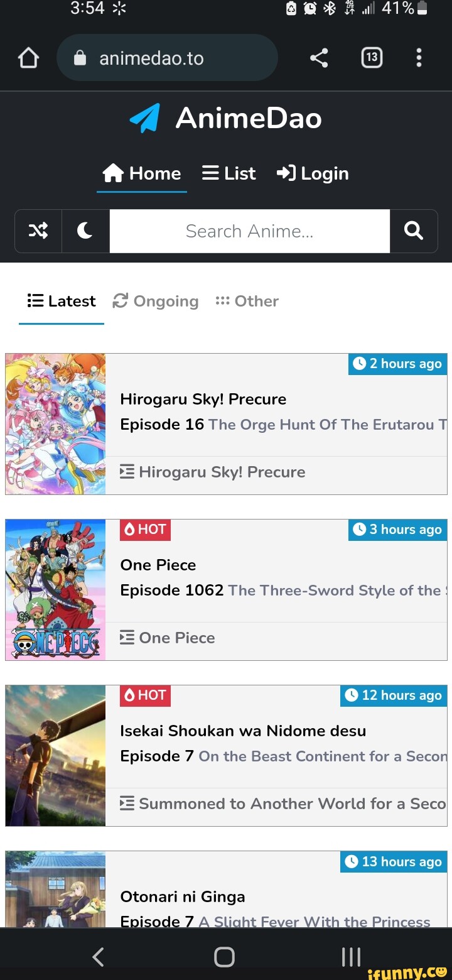
Task: Select the random anime shuffle icon
Action: point(38,231)
